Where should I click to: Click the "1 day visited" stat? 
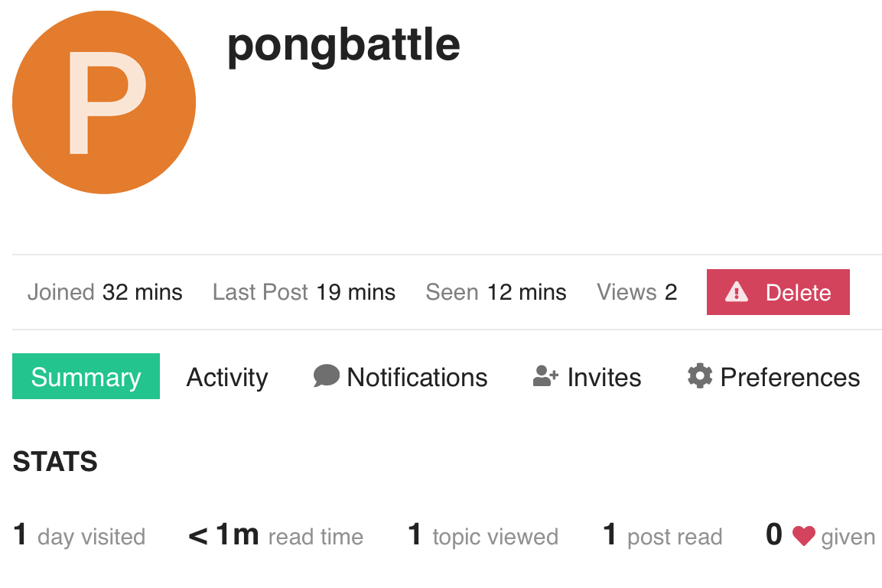79,535
